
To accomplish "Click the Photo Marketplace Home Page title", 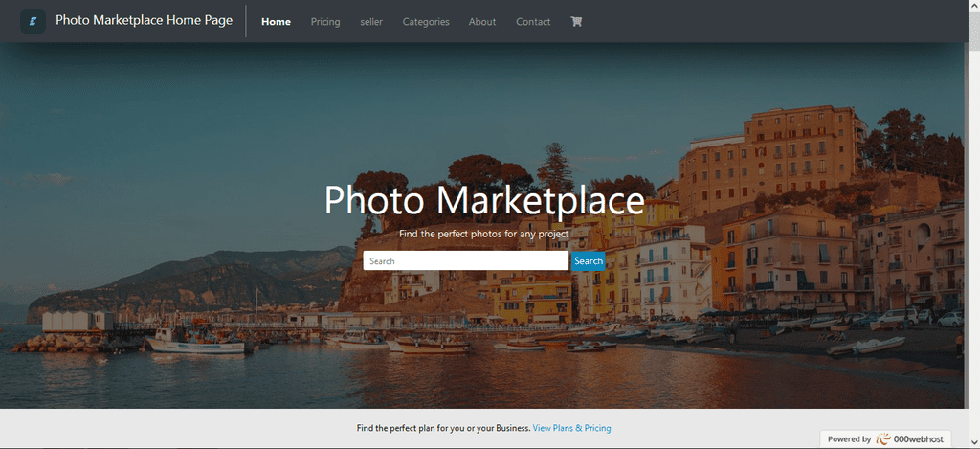I will (x=144, y=20).
